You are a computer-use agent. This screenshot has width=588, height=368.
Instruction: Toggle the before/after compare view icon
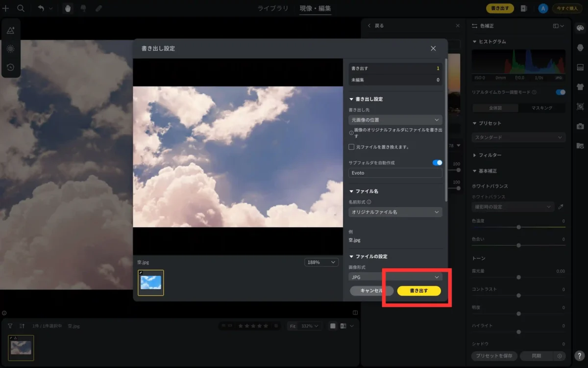[343, 326]
